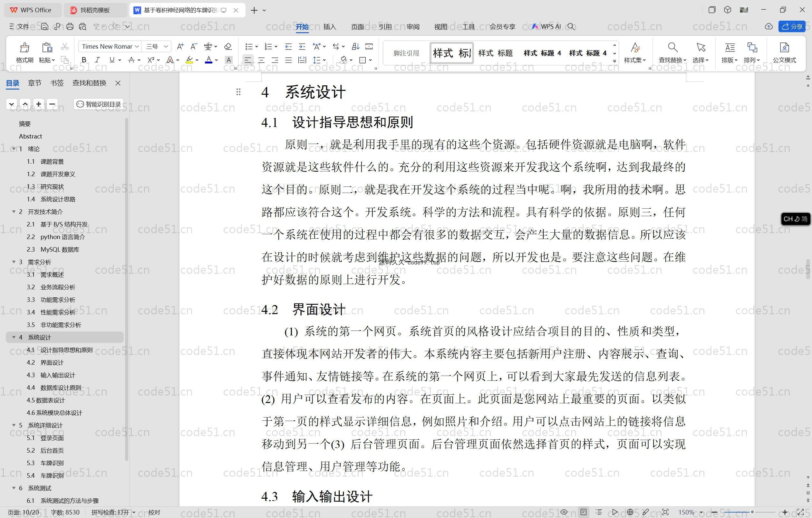The image size is (812, 518).
Task: Open the 书签 navigation pane tab
Action: pos(57,83)
